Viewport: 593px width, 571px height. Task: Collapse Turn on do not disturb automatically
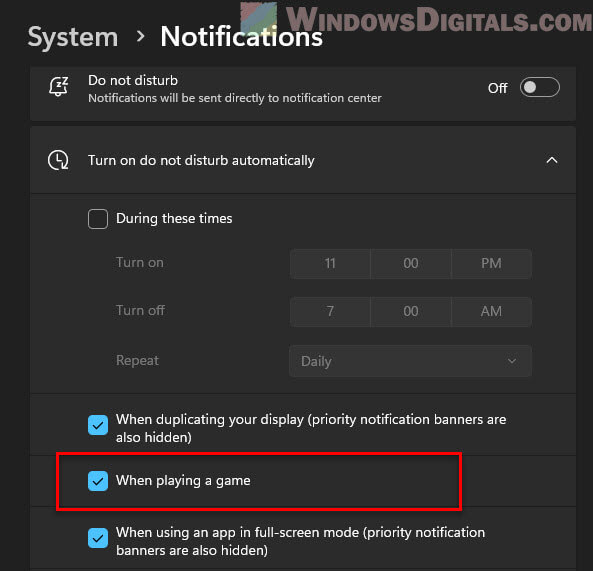(x=552, y=160)
